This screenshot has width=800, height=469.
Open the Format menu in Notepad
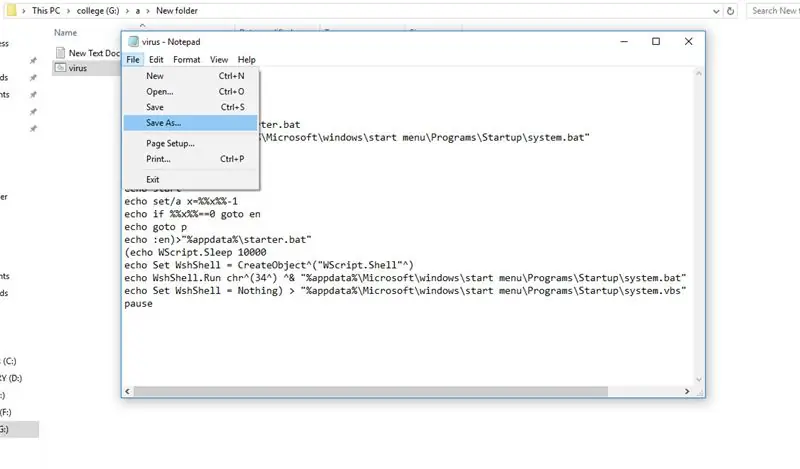point(187,60)
